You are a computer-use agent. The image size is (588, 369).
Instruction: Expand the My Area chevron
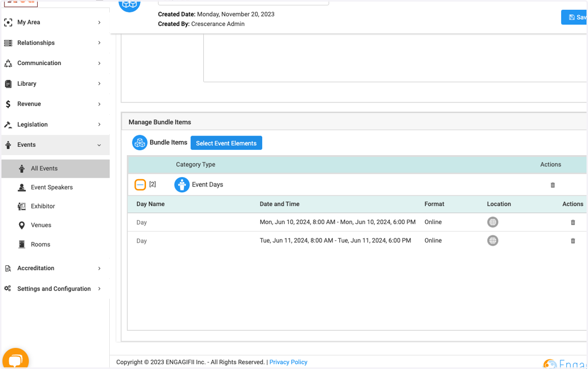point(99,23)
